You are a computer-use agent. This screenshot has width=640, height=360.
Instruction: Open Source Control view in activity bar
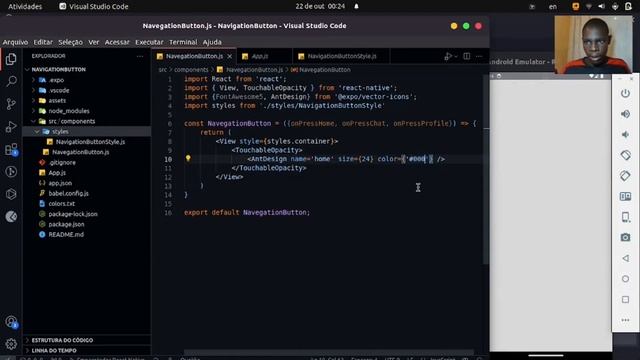[x=11, y=104]
